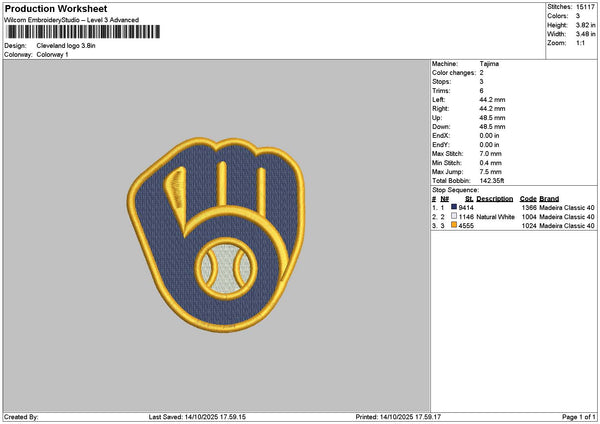600x424 pixels.
Task: Click 'Madeira Classic 40' in the 9414 row
Action: 567,208
